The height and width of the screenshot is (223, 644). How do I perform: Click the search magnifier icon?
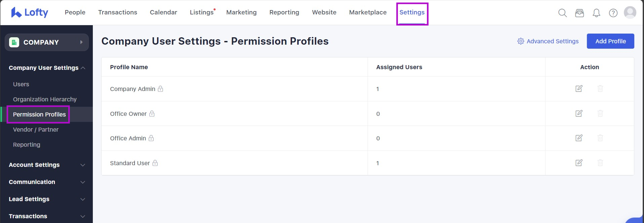click(562, 13)
